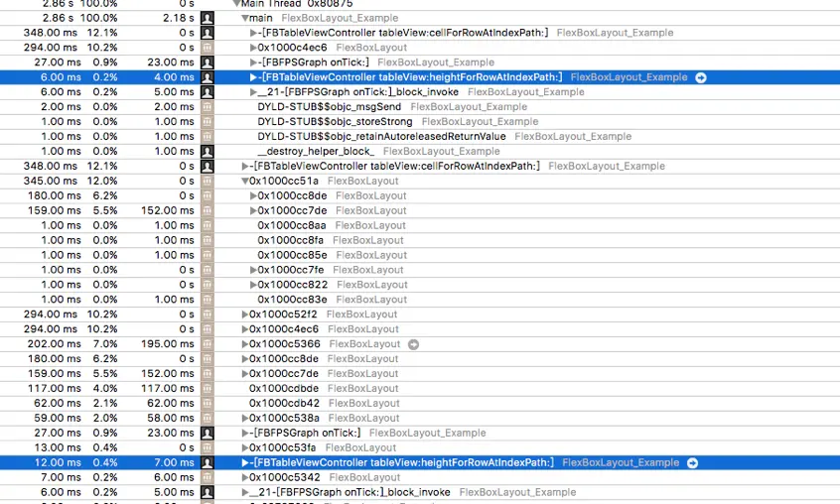The width and height of the screenshot is (840, 504).
Task: Click library icon on DYLD-STUB$$objc_msgSend row
Action: pos(208,107)
